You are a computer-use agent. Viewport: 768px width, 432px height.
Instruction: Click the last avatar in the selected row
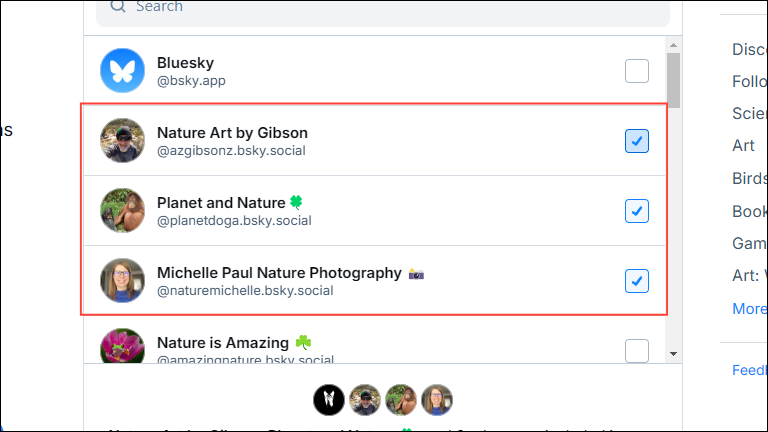point(437,400)
